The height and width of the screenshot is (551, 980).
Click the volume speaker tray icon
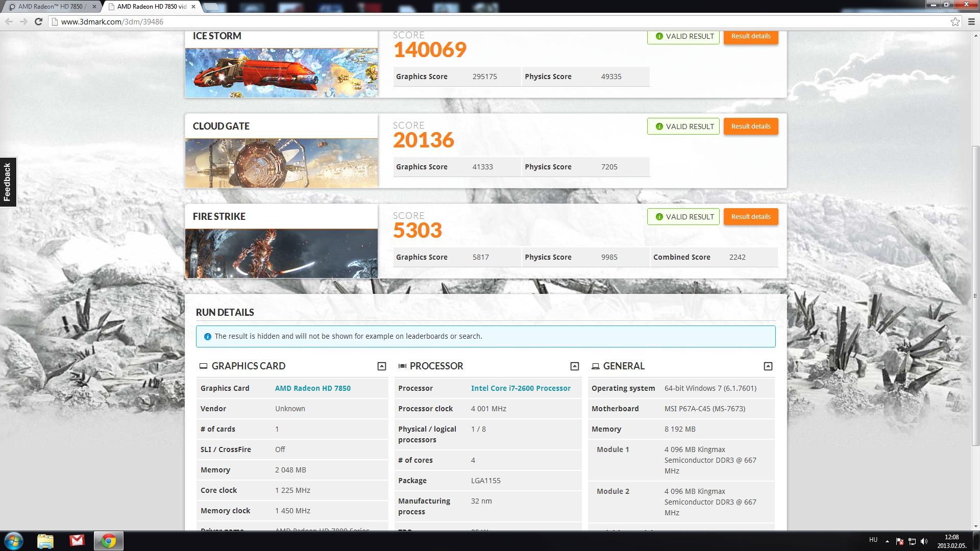pos(924,541)
